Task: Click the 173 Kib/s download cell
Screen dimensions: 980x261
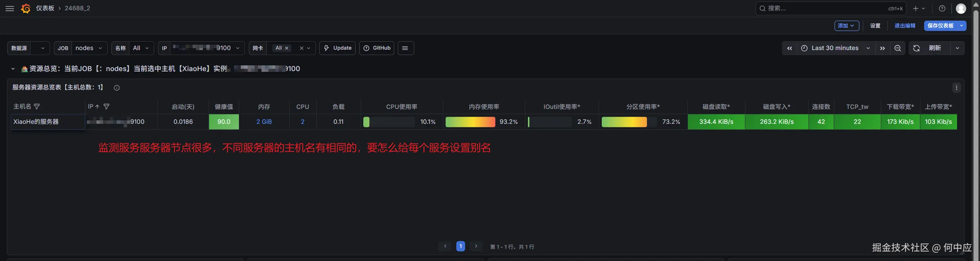Action: 900,122
